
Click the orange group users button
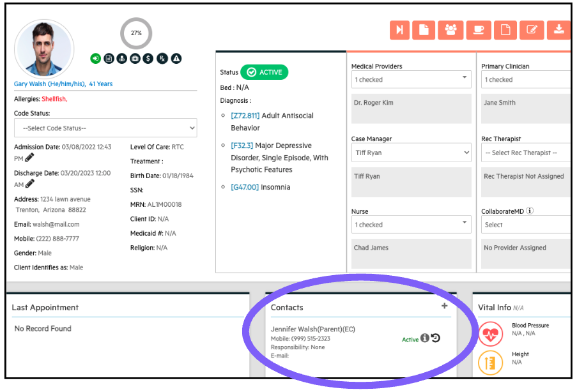click(x=451, y=30)
